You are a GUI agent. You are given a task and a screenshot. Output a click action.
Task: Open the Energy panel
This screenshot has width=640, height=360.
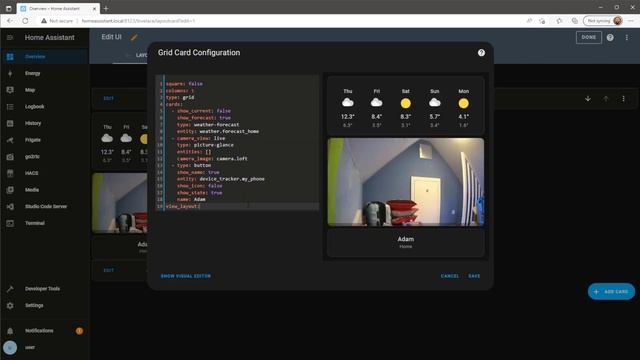coord(44,73)
